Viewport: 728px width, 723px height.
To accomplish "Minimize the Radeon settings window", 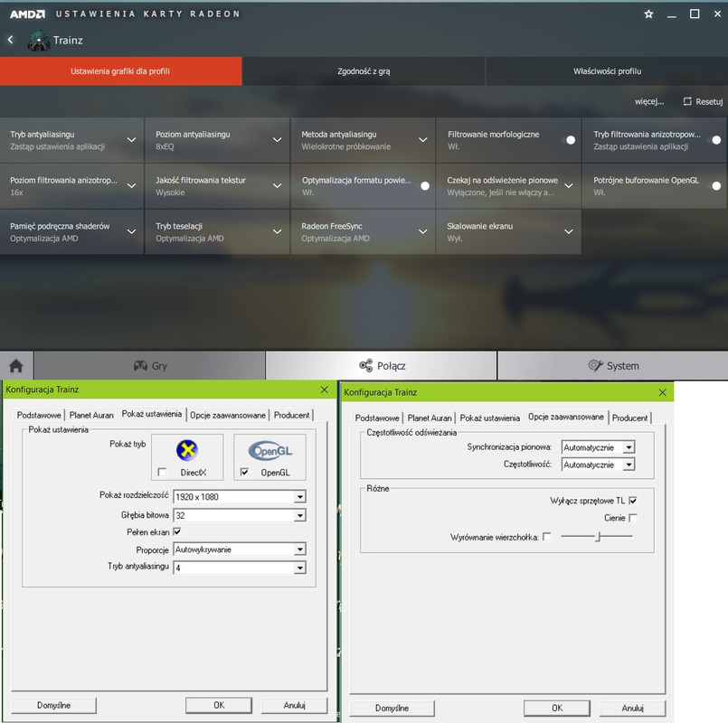I will (x=672, y=14).
